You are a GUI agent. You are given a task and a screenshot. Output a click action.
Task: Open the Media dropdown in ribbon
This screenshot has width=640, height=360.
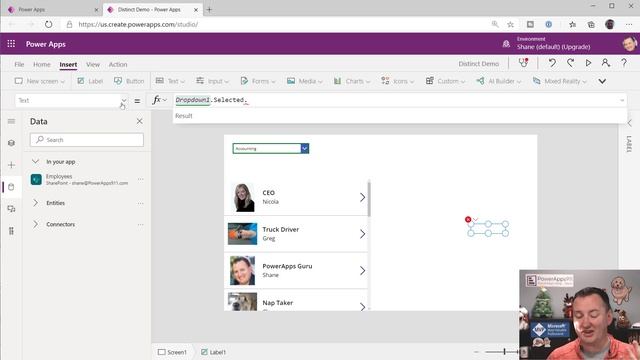(304, 81)
